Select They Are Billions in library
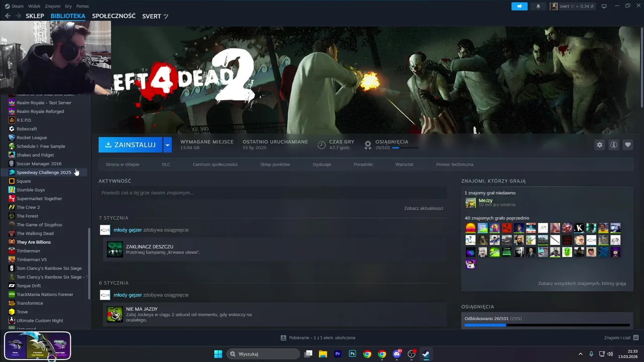This screenshot has height=362, width=644. coord(34,242)
